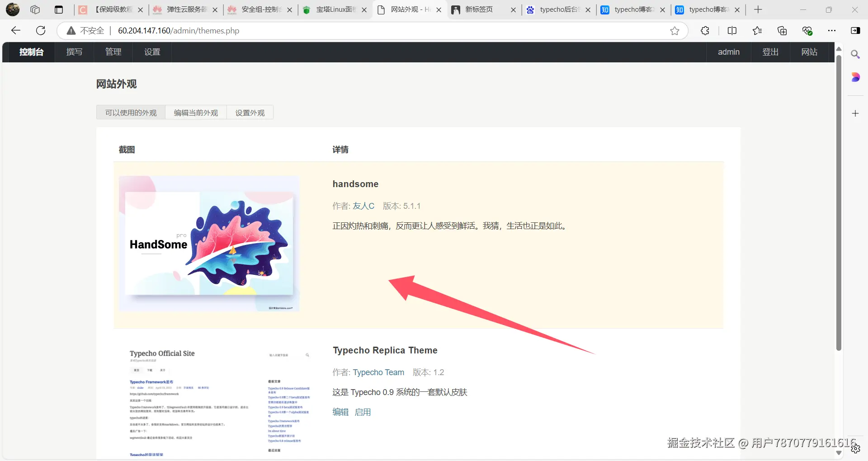Switch to the 弹性云服务器 browser tab

tap(185, 9)
